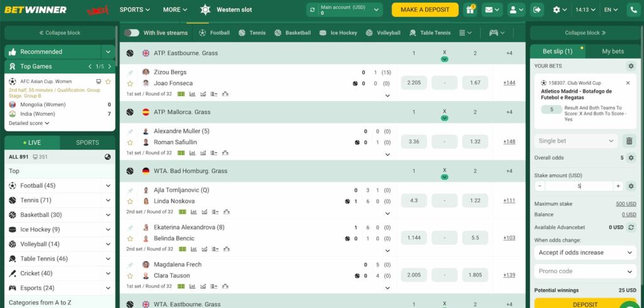Pin the Tomljanovic vs Noskova match
The image size is (644, 308).
pos(130,190)
